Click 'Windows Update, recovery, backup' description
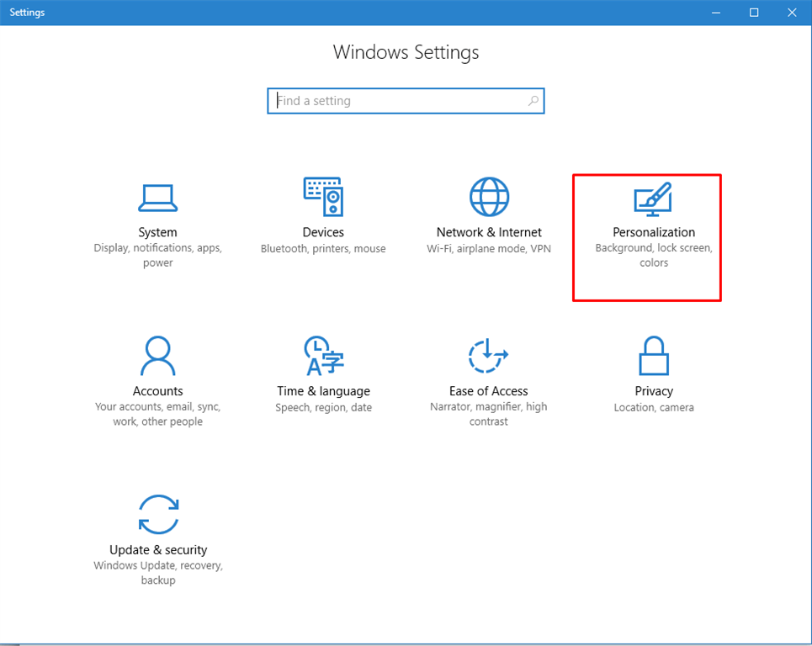Screen dimensions: 812x646 158,573
